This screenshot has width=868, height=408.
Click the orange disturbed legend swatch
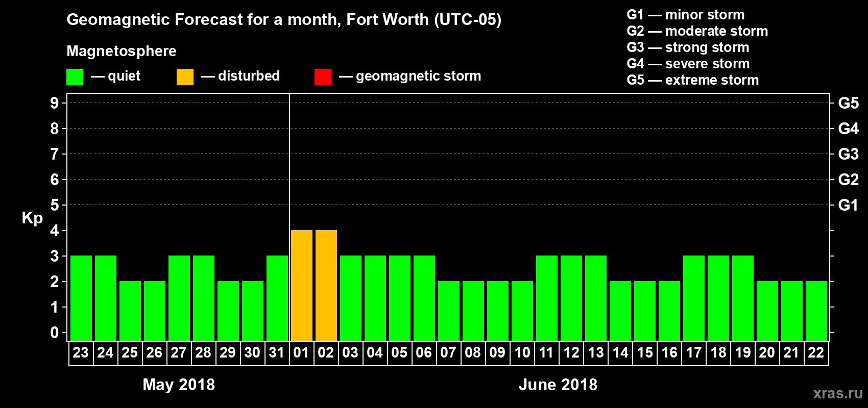(x=185, y=77)
